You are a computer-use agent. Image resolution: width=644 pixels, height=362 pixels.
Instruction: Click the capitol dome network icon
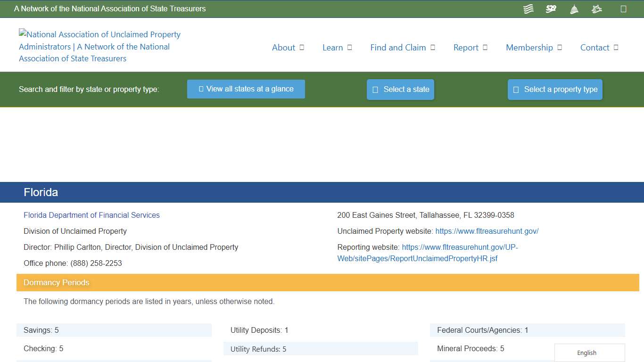[x=574, y=8]
